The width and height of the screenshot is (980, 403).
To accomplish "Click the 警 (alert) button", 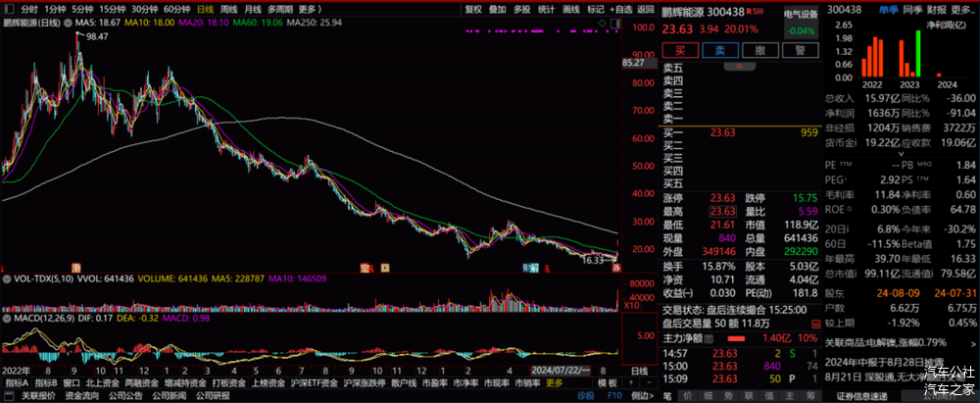I will coord(799,51).
